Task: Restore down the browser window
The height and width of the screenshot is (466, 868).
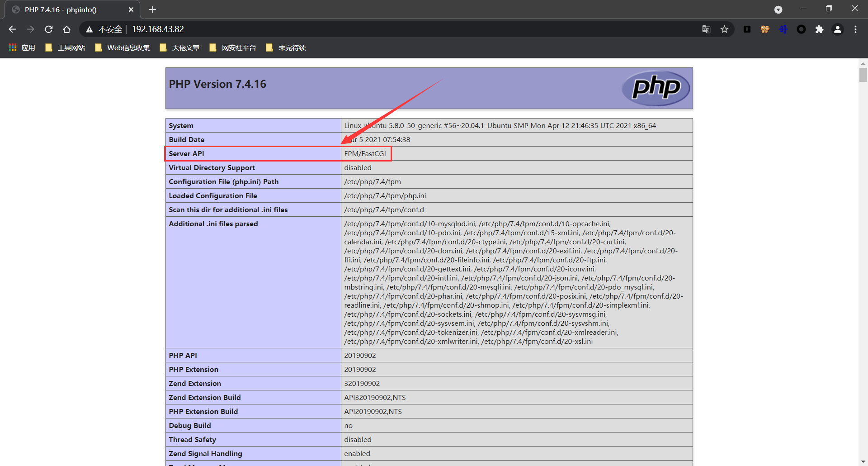Action: click(x=829, y=8)
